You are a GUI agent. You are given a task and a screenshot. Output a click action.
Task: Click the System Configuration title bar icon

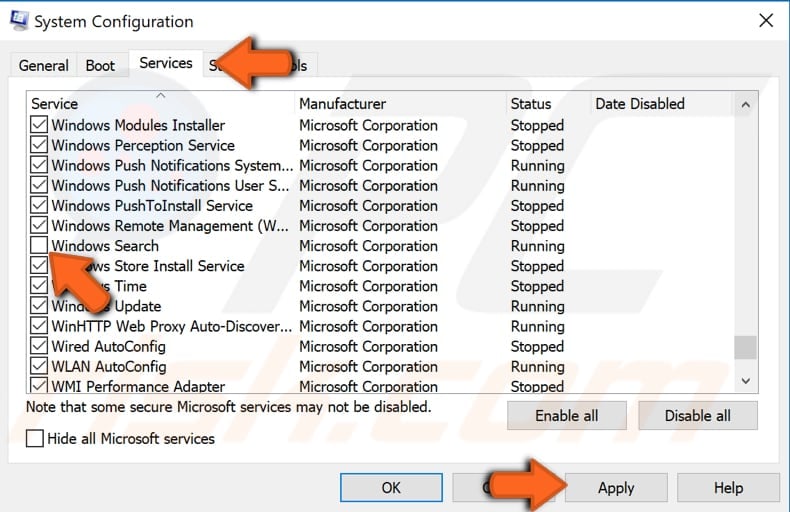[19, 21]
